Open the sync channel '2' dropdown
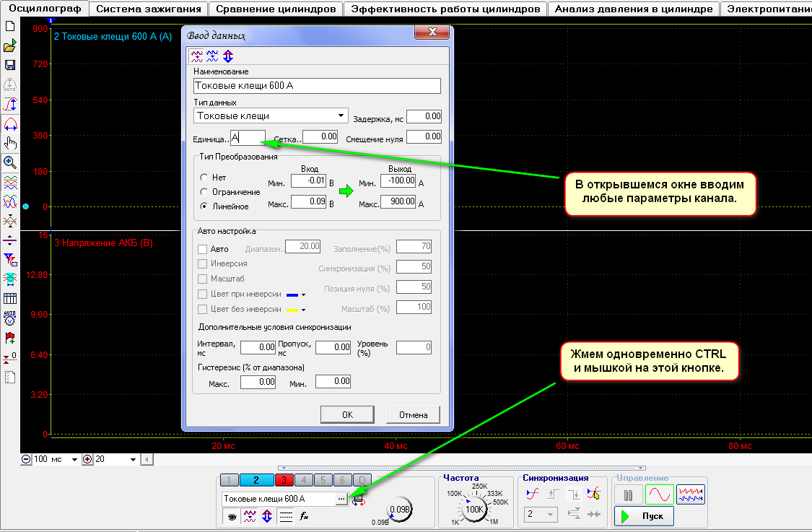 tap(541, 514)
